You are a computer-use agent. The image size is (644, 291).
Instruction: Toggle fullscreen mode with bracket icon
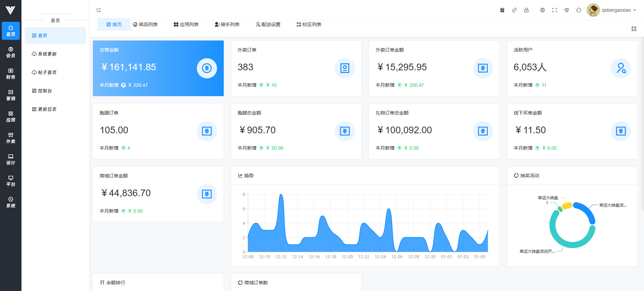(554, 10)
